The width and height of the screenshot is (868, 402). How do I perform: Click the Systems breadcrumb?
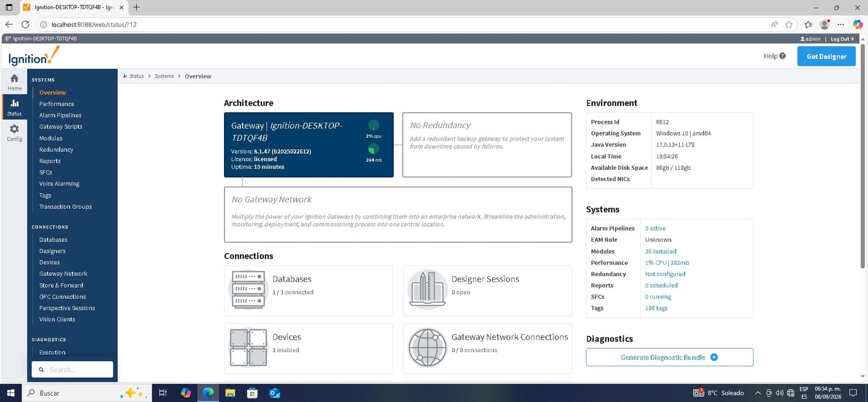tap(164, 76)
